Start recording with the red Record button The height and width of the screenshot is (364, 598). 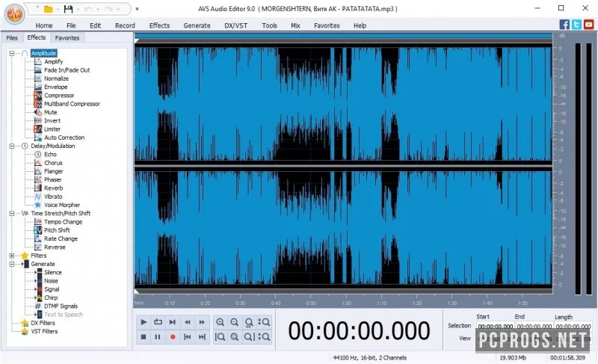coord(173,337)
